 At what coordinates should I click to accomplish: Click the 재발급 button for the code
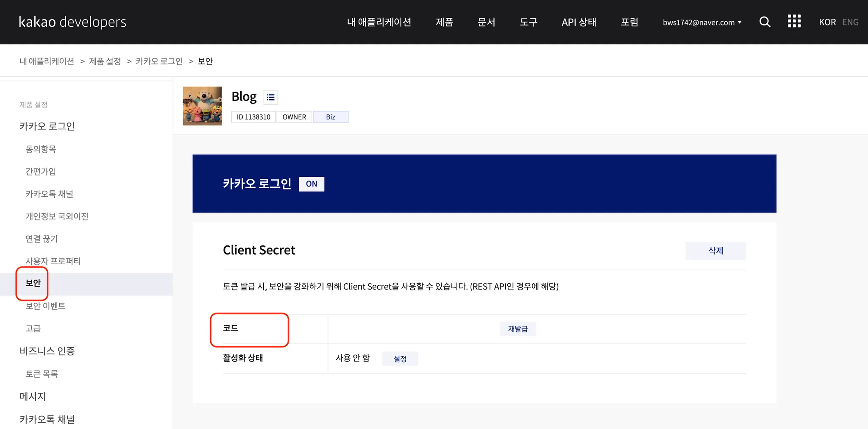coord(517,329)
